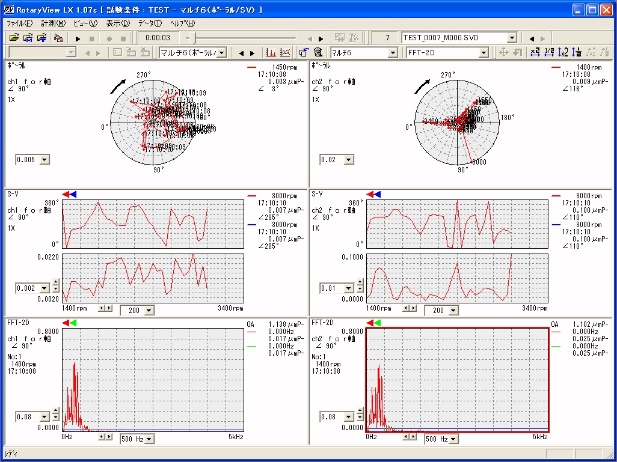The width and height of the screenshot is (617, 462).
Task: Click the up stepper beside 0.08 FFT scale
Action: [x=55, y=410]
